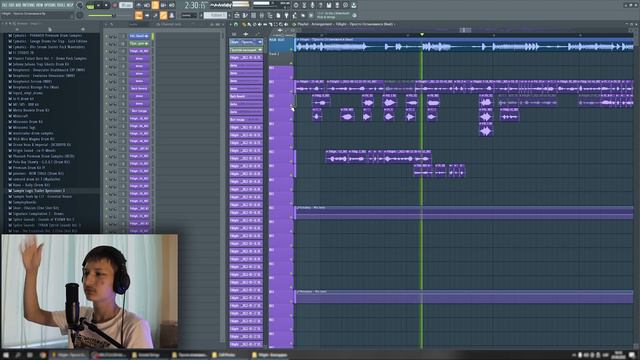
Task: Select the Playlist Select tool
Action: 276,25
